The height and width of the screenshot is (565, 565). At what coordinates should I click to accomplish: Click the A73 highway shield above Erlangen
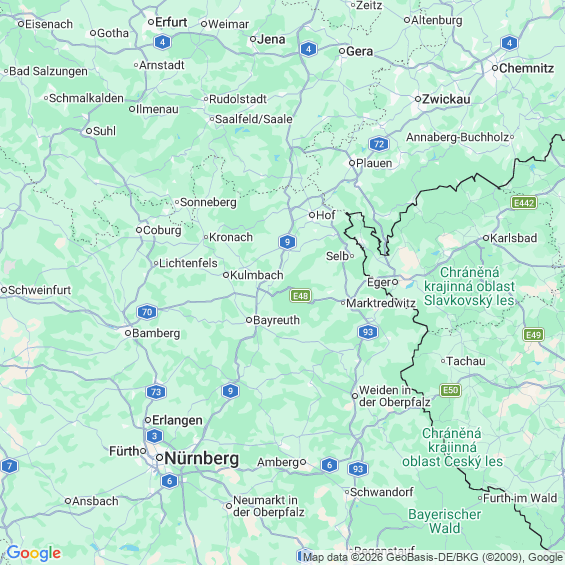(156, 392)
